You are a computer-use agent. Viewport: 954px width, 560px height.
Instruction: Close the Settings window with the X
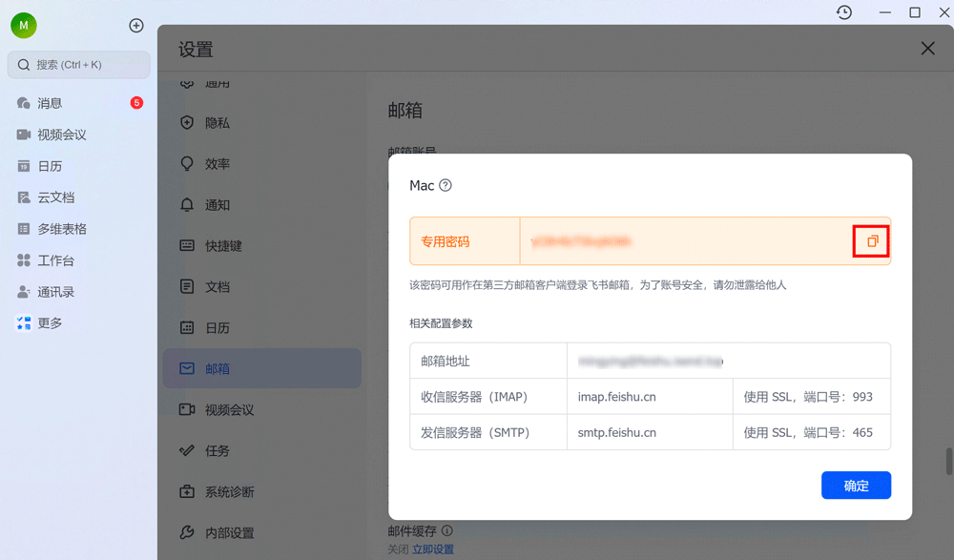pyautogui.click(x=925, y=48)
